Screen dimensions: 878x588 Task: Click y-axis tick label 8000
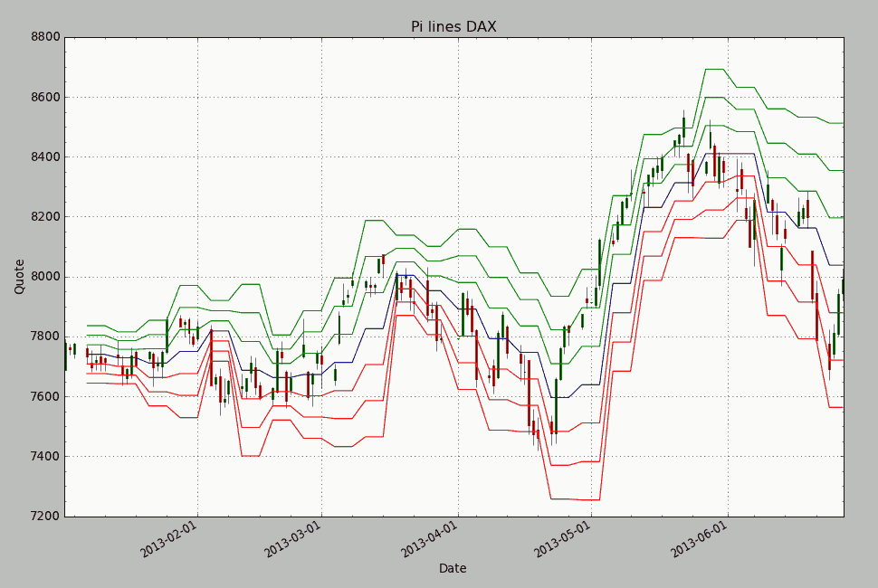point(46,277)
